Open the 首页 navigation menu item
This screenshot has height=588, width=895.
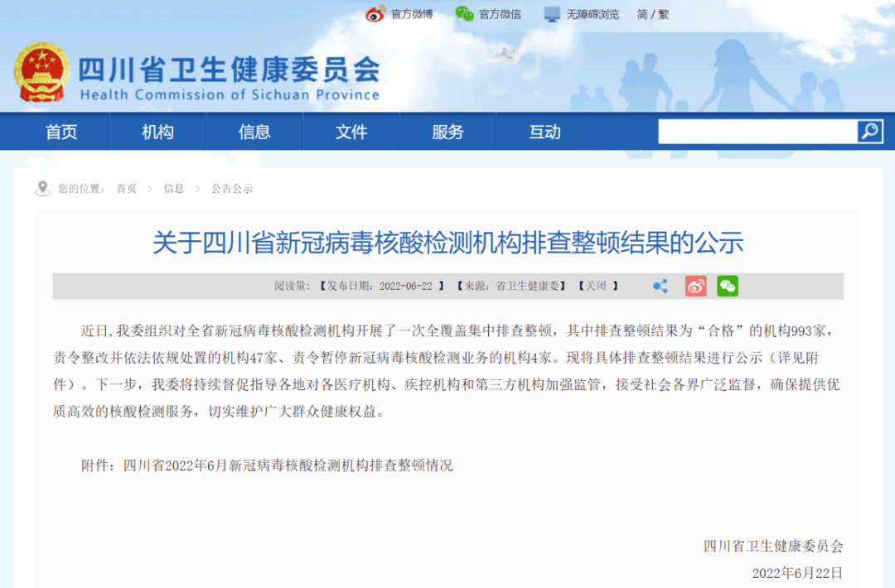61,132
